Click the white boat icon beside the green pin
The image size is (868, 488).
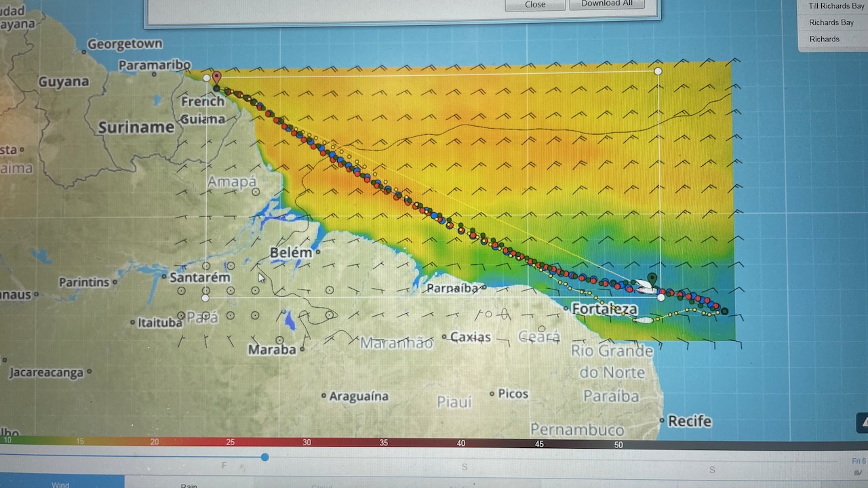(643, 287)
